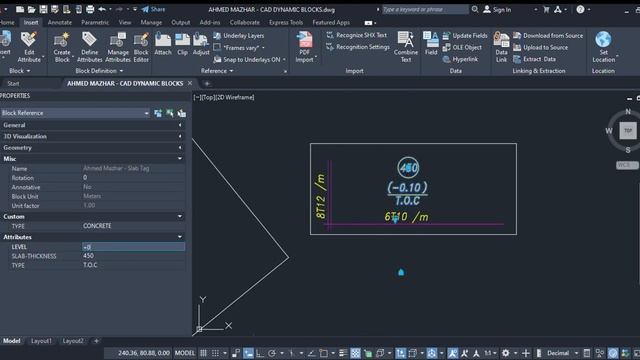Switch to the Express Tools tab
This screenshot has width=640, height=360.
click(286, 22)
